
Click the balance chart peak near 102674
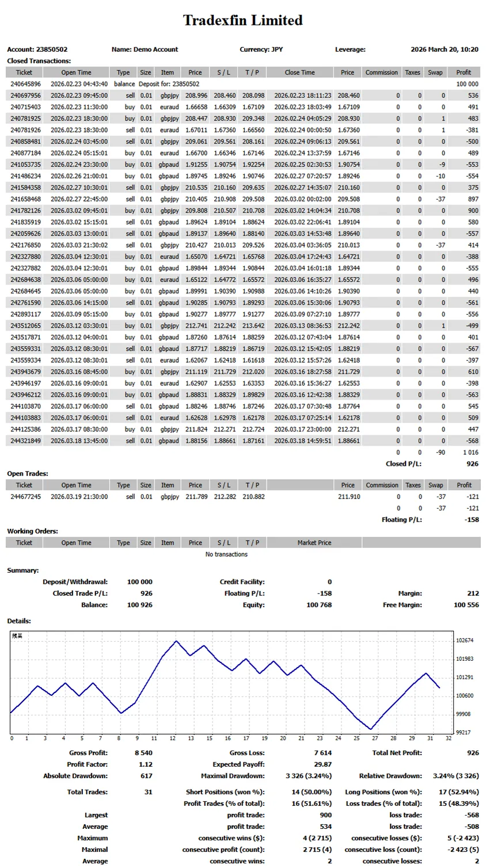click(x=176, y=641)
